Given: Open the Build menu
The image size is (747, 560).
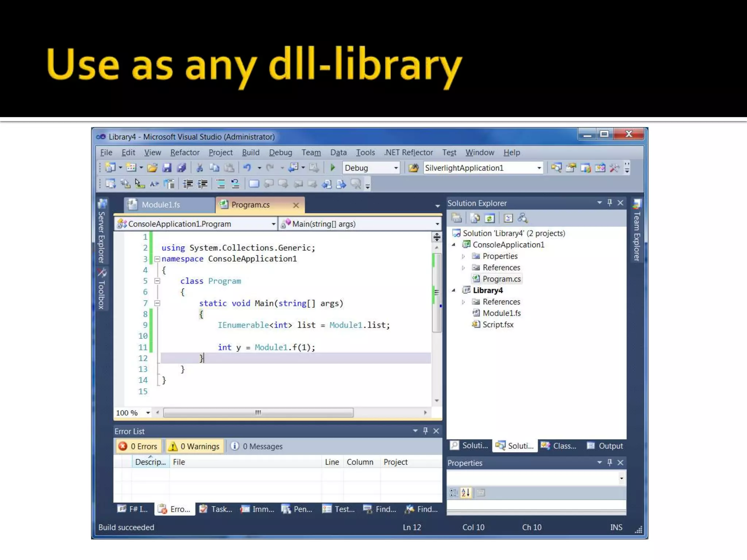Looking at the screenshot, I should (251, 152).
